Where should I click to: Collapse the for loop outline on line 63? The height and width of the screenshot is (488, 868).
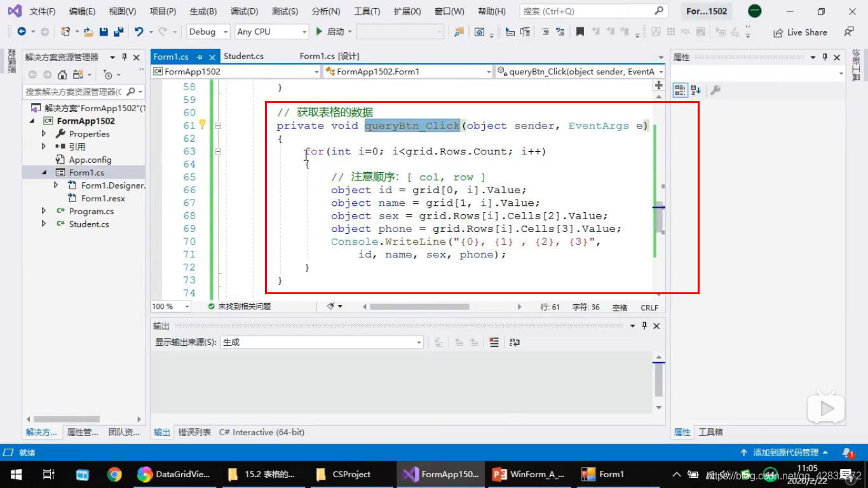click(x=218, y=151)
